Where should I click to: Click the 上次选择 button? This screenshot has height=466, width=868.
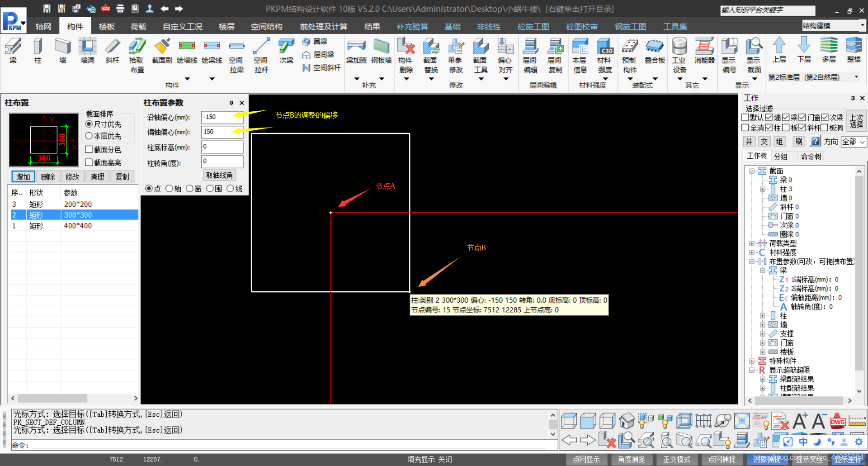[856, 121]
